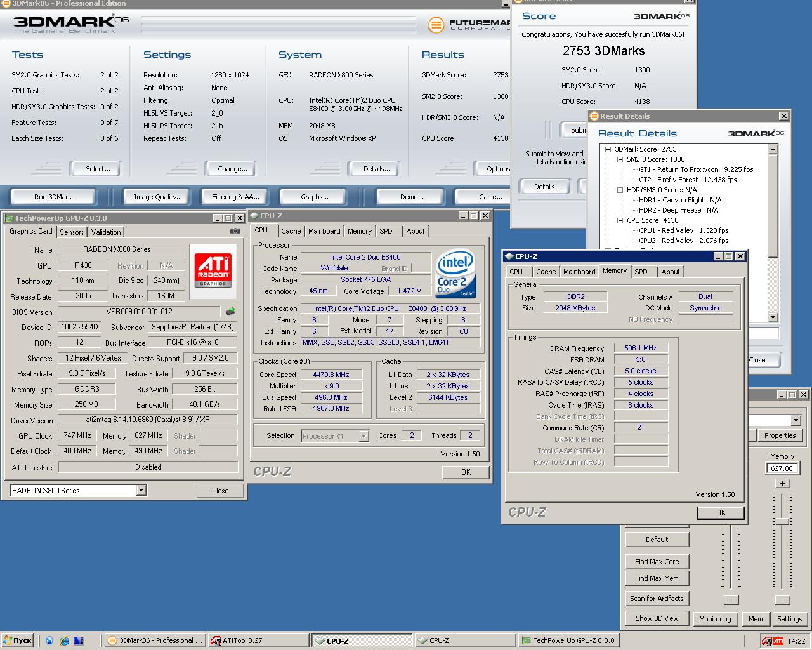Click Find Max Core in ATITool
This screenshot has width=812, height=650.
point(657,562)
